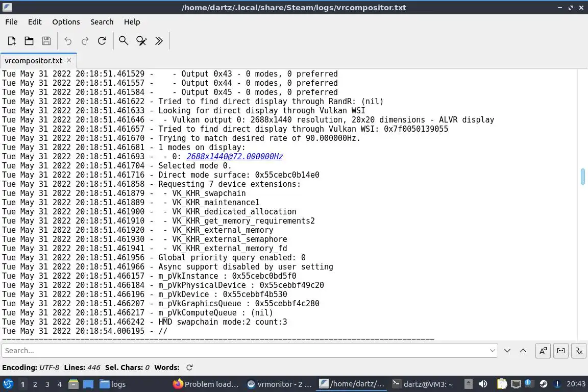Screen dimensions: 588x392
Task: Click the Steam tray icon
Action: (x=543, y=384)
